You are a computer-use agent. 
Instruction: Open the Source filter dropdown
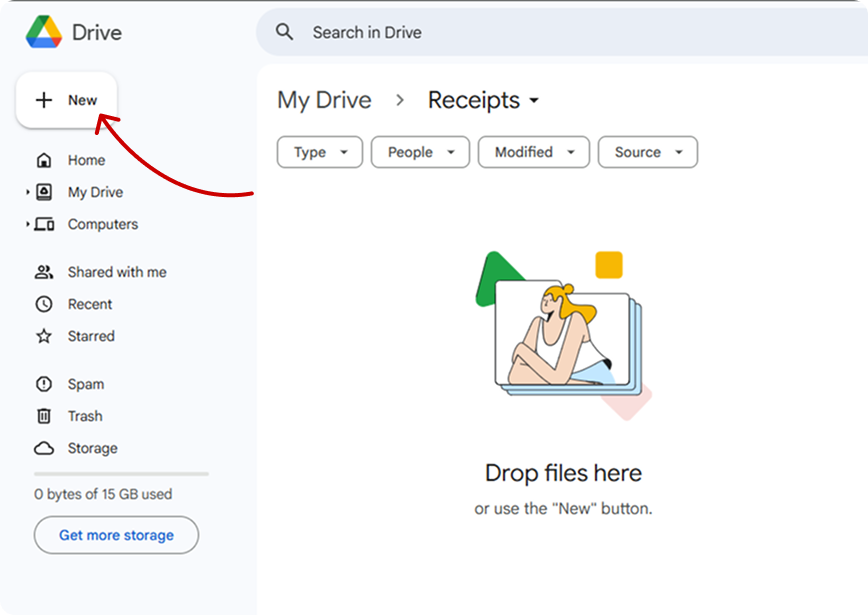coord(647,152)
